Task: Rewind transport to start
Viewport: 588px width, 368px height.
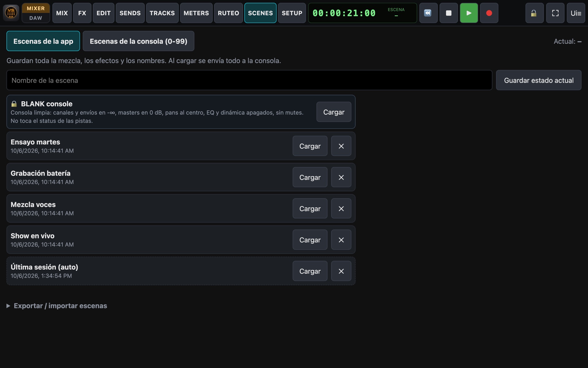Action: pos(428,13)
